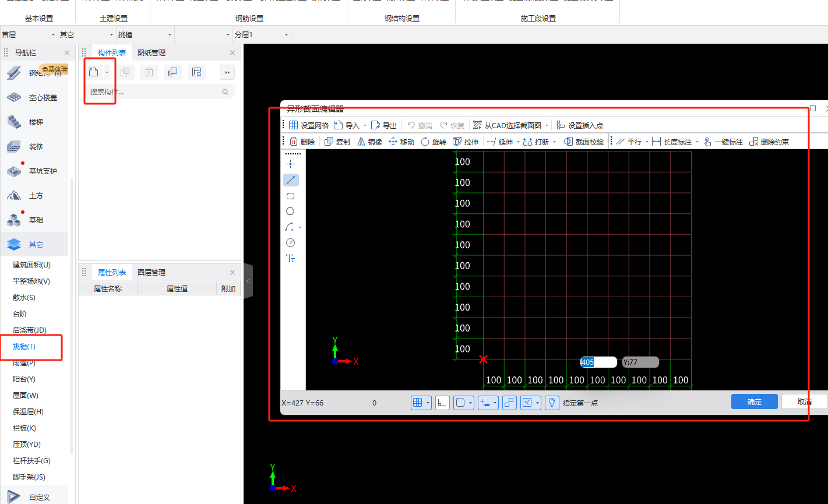Apply the 平行 parallel constraint
Viewport: 828px width, 504px height.
pos(629,142)
